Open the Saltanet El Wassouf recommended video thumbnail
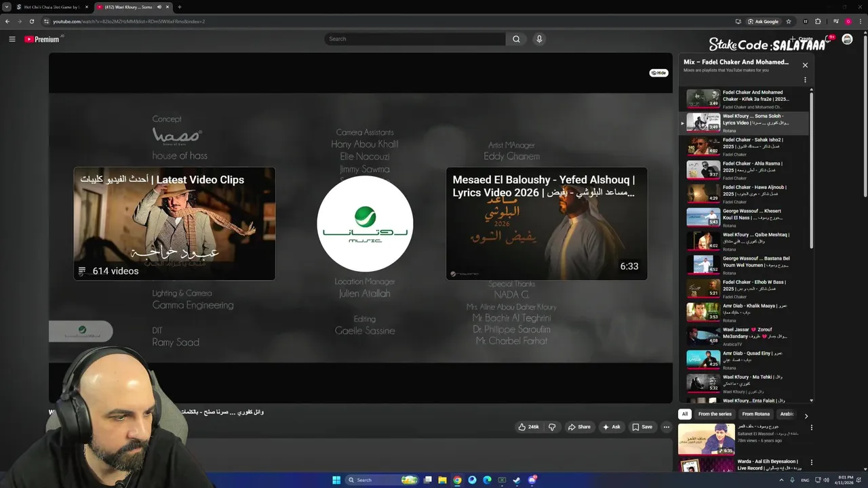 [x=707, y=439]
